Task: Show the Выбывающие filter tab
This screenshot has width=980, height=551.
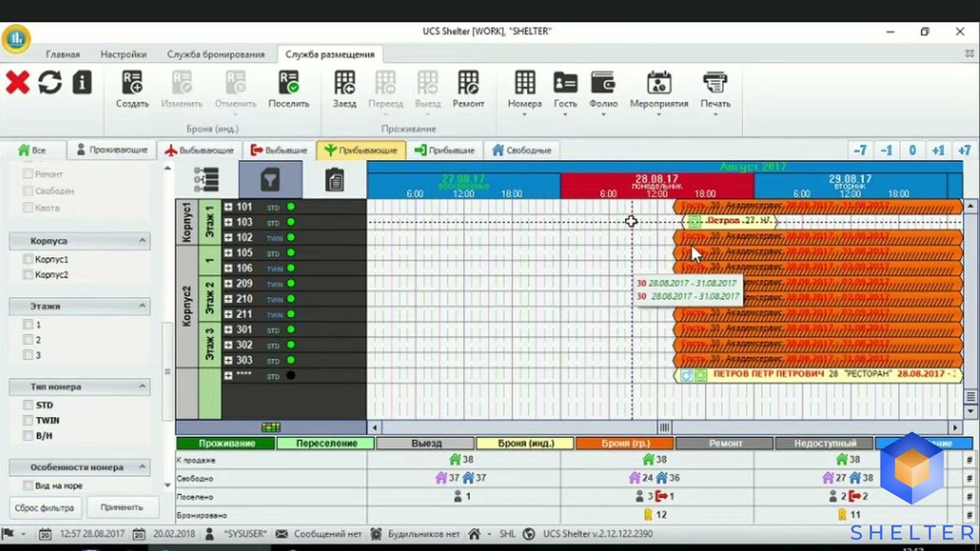Action: pos(200,150)
